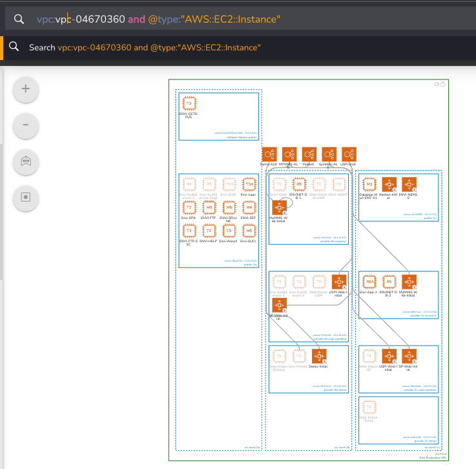476x469 pixels.
Task: Select the faded Web-Etalon-Octopus T3 instance
Action: click(279, 356)
